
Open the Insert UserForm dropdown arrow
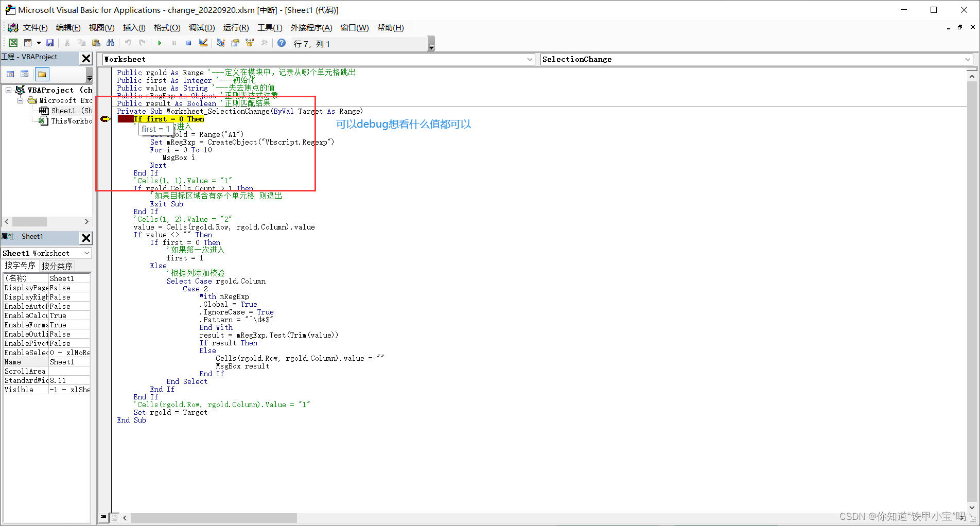39,43
